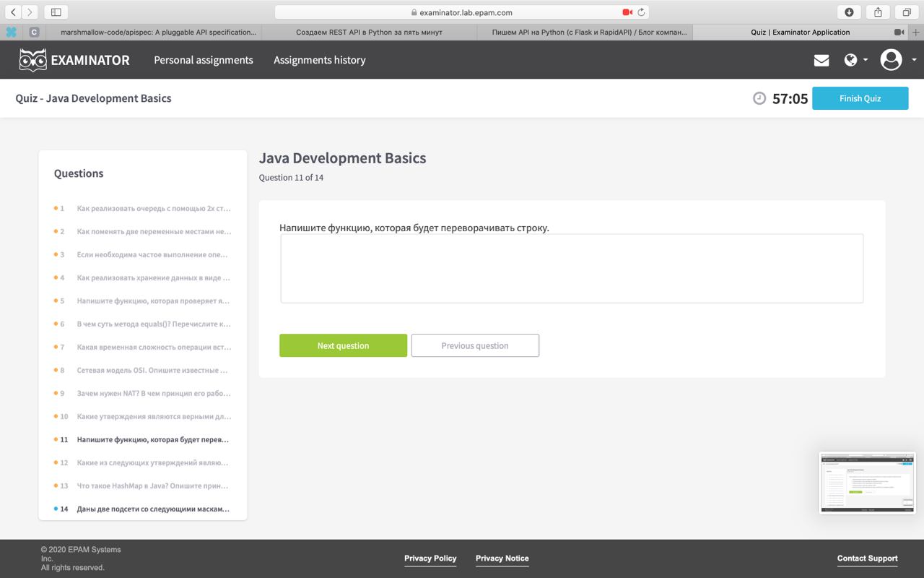
Task: Open the Privacy Policy link
Action: (x=430, y=558)
